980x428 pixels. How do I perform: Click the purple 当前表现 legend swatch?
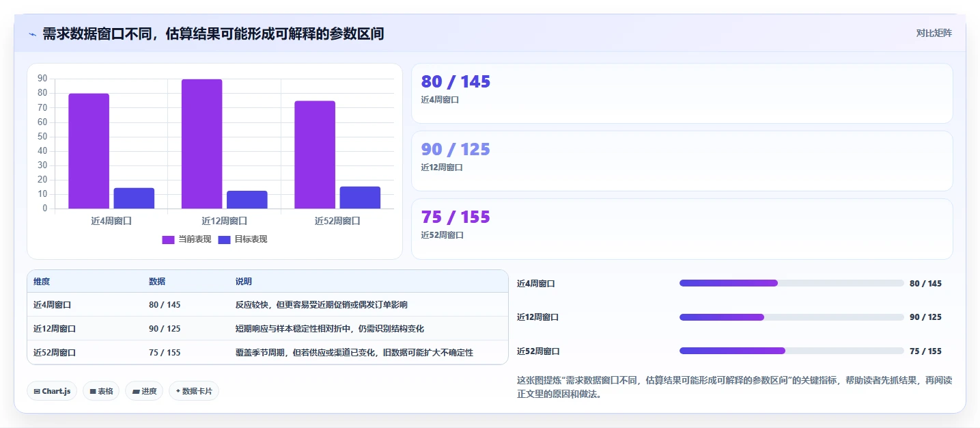pyautogui.click(x=168, y=239)
